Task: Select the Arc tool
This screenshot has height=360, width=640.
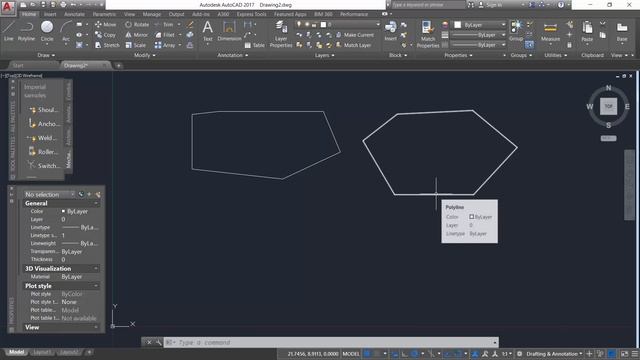Action: (66, 31)
